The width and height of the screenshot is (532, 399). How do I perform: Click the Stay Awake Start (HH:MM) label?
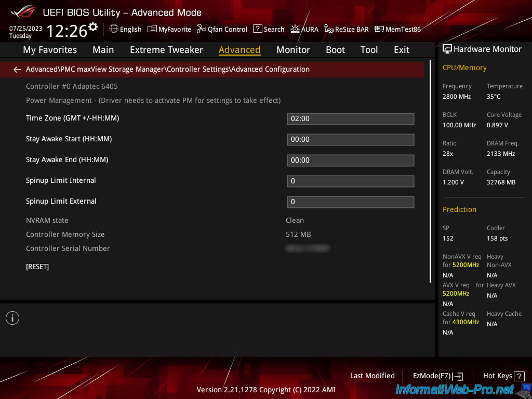click(x=69, y=139)
